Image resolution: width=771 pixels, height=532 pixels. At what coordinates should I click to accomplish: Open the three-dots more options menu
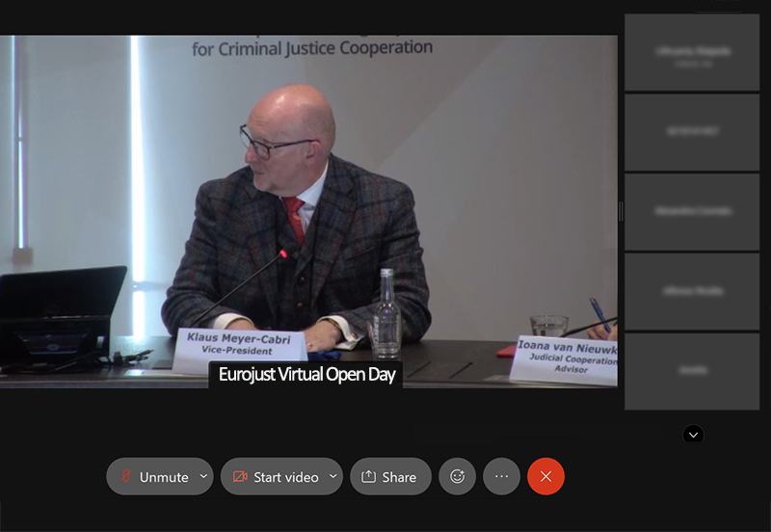point(501,476)
